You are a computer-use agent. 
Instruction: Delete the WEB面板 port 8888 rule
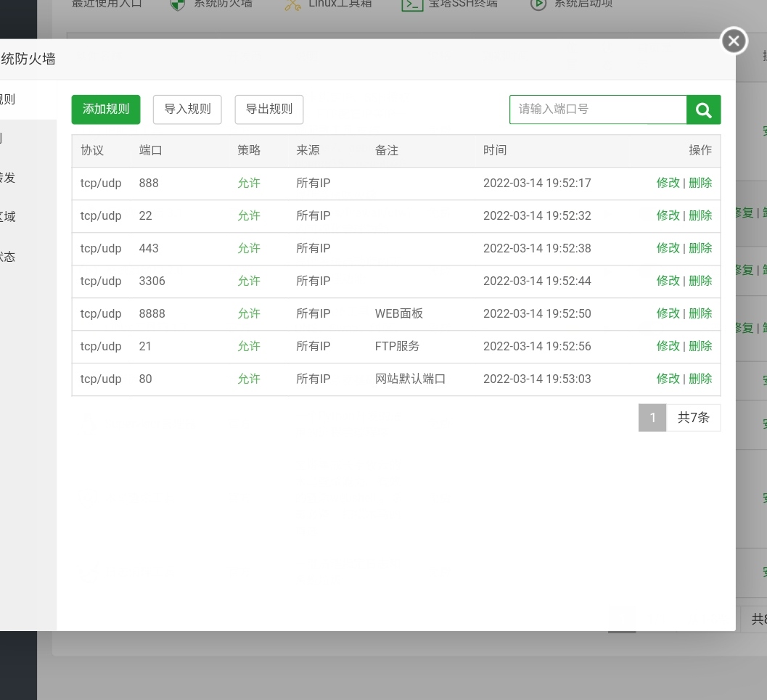[x=700, y=313]
